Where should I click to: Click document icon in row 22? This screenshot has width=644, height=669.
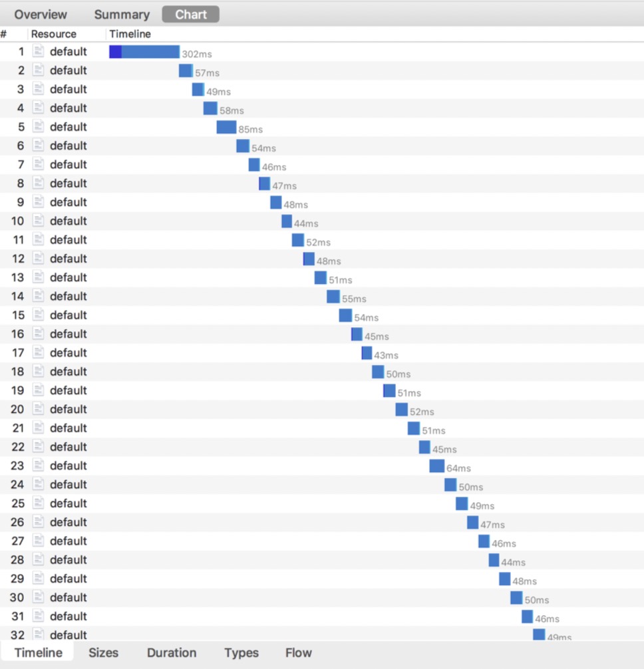[39, 446]
